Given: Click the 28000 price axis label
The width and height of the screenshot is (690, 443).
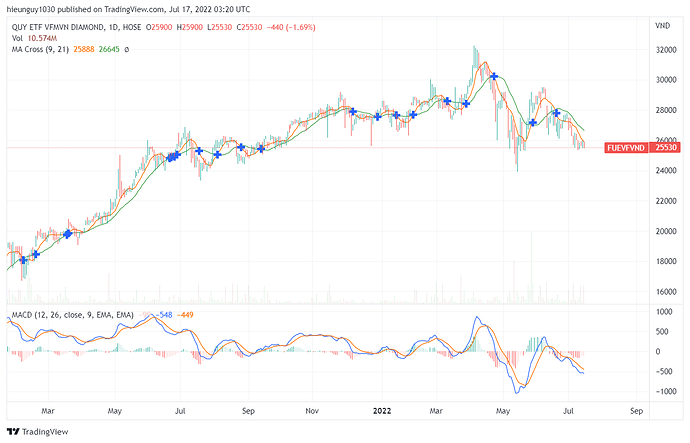Looking at the screenshot, I should pyautogui.click(x=666, y=110).
